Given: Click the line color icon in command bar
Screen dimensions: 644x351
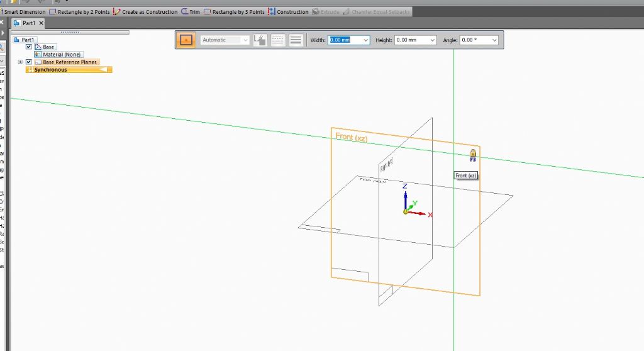Looking at the screenshot, I should click(x=260, y=40).
